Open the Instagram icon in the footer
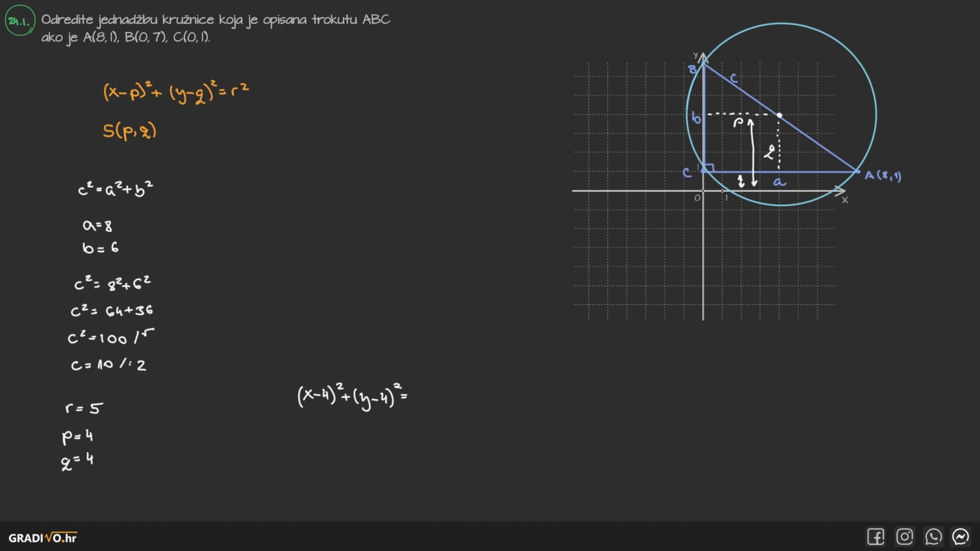 pyautogui.click(x=904, y=537)
